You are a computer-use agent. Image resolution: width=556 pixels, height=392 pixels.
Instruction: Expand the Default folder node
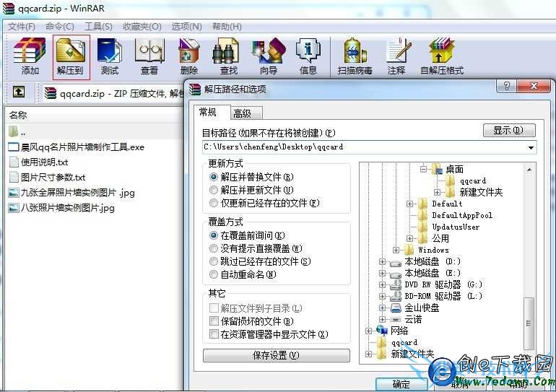tap(409, 204)
